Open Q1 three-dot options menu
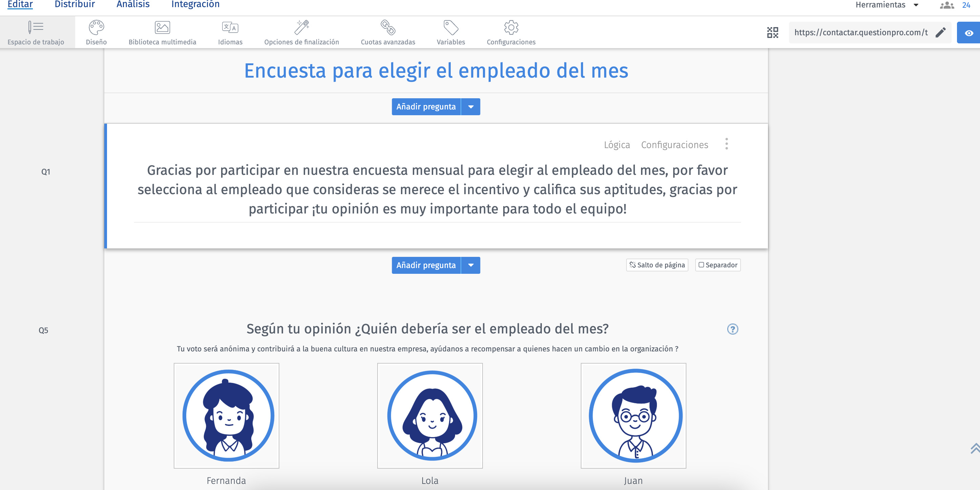Screen dimensions: 980x490 tap(726, 144)
